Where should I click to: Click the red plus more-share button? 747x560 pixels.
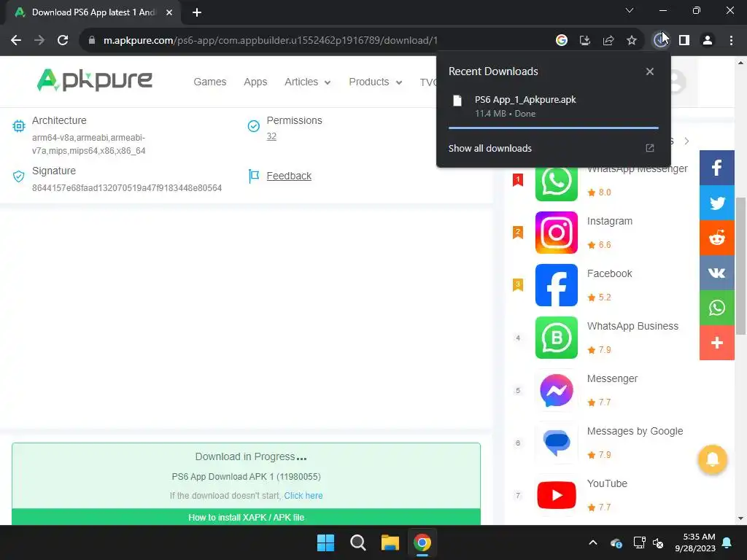(x=716, y=343)
